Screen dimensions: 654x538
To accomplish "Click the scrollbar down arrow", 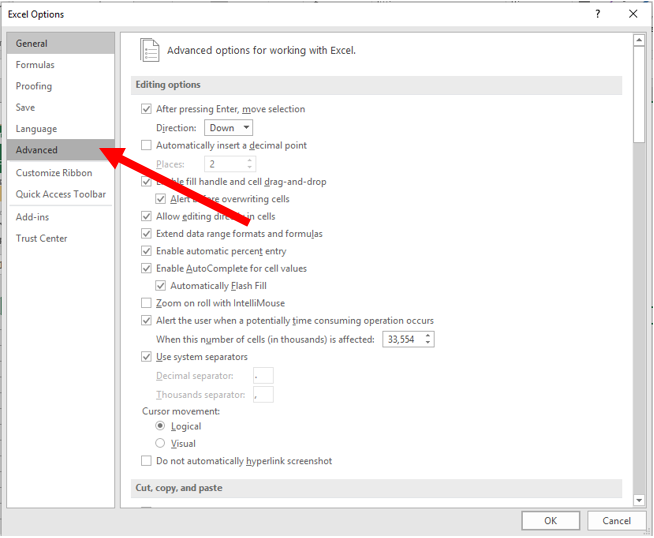I will coord(639,500).
